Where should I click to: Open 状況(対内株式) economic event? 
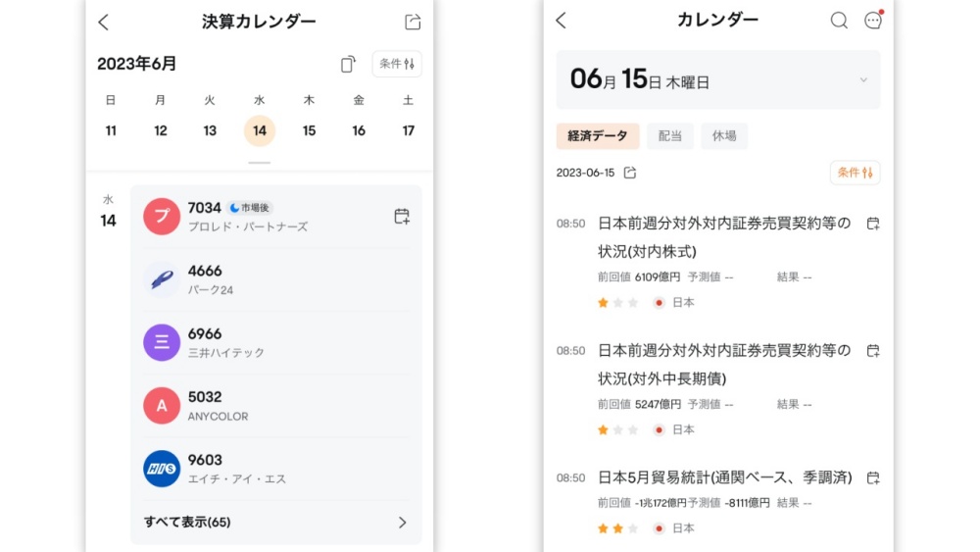724,237
